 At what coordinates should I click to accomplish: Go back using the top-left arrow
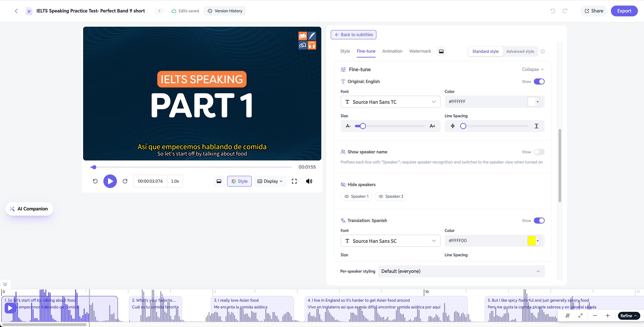[x=16, y=11]
